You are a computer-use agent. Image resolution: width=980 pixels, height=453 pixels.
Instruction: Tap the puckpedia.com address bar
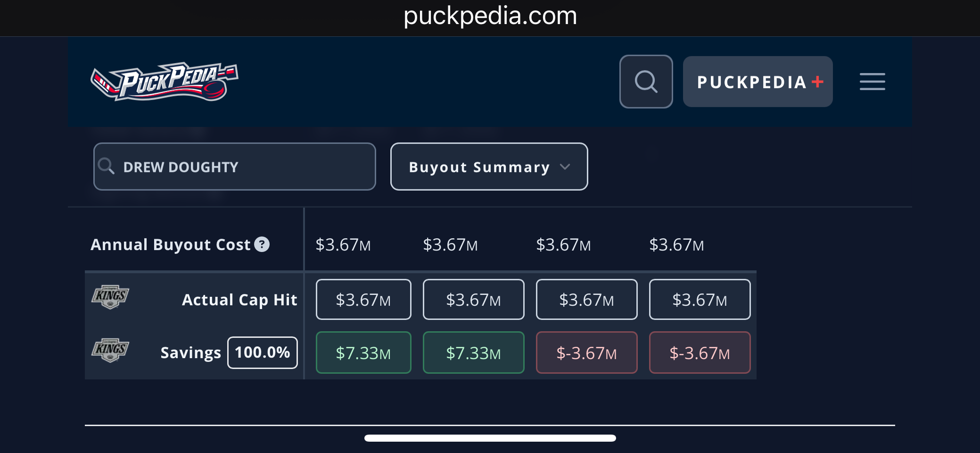click(x=490, y=16)
